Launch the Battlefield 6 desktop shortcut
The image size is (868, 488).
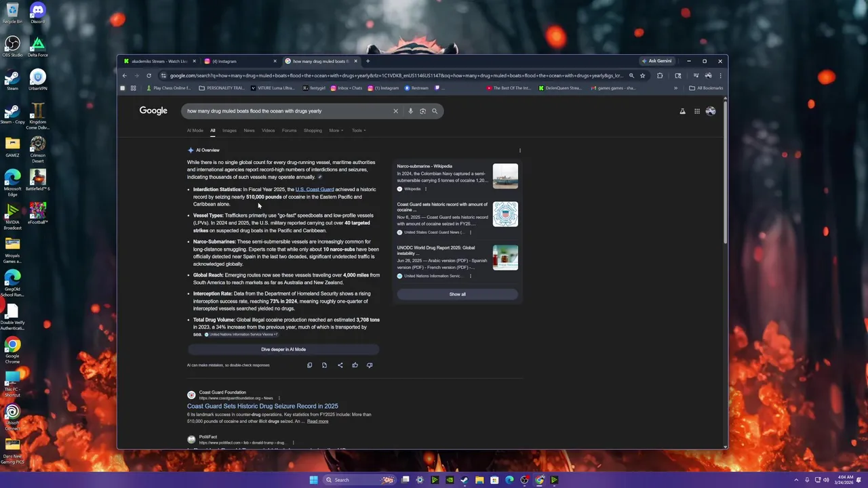(x=37, y=180)
